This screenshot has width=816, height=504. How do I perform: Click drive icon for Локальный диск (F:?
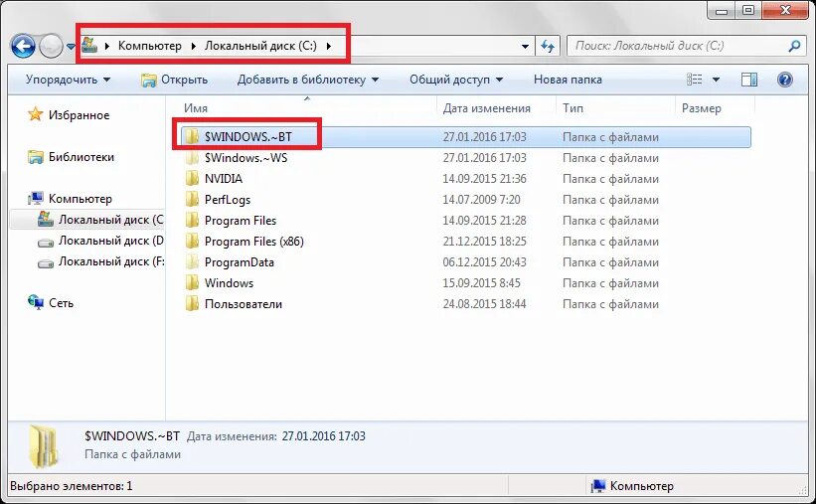(46, 262)
